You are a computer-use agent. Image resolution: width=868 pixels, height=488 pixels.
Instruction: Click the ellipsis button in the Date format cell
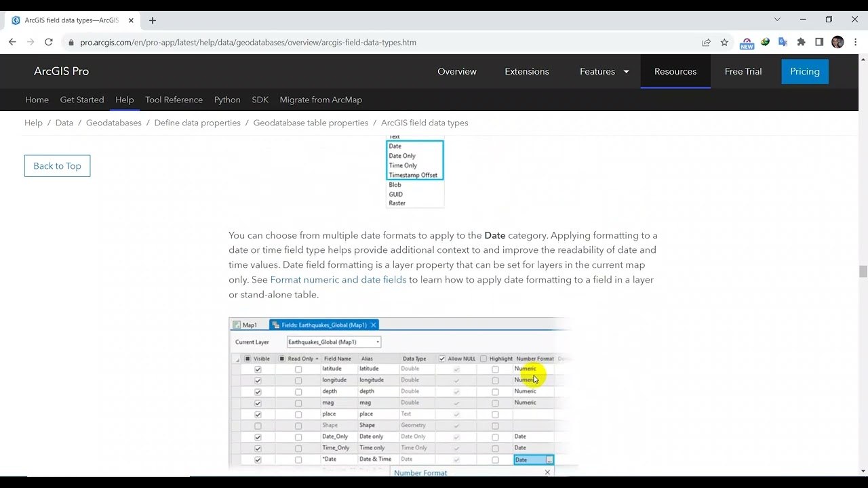click(549, 460)
